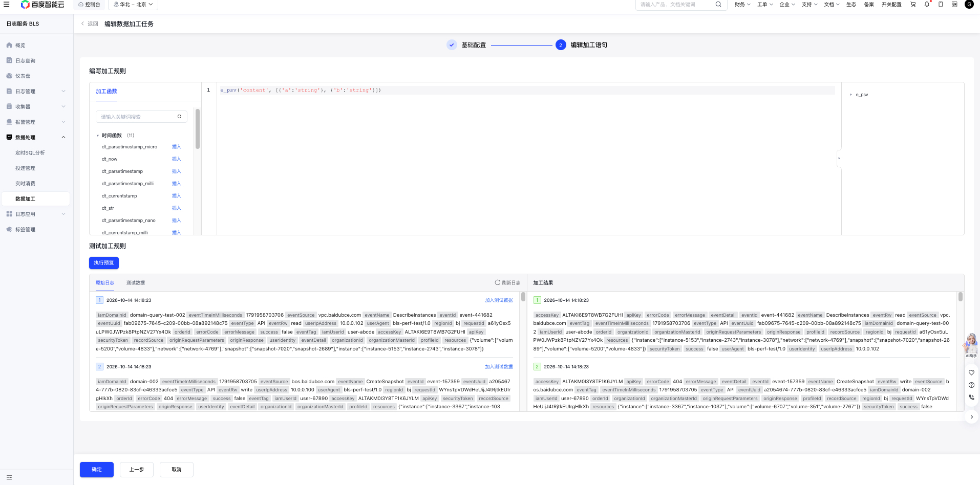This screenshot has width=980, height=485.
Task: Click the function search magnifier icon
Action: pos(180,117)
